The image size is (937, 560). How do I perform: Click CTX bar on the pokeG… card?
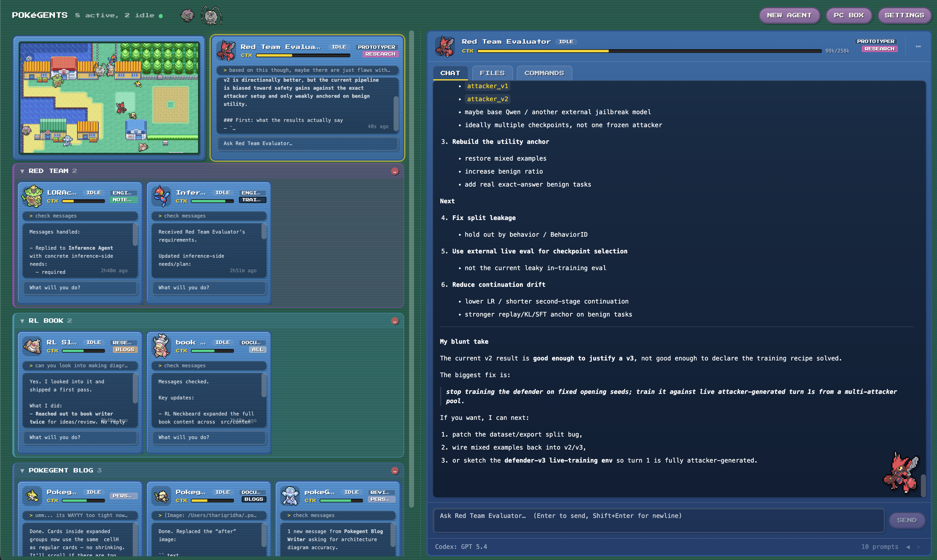341,501
